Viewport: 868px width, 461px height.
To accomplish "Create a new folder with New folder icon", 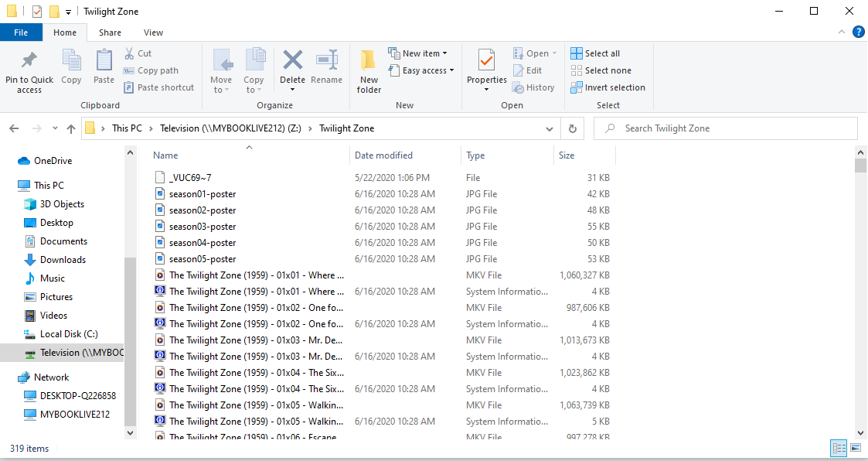I will [369, 60].
